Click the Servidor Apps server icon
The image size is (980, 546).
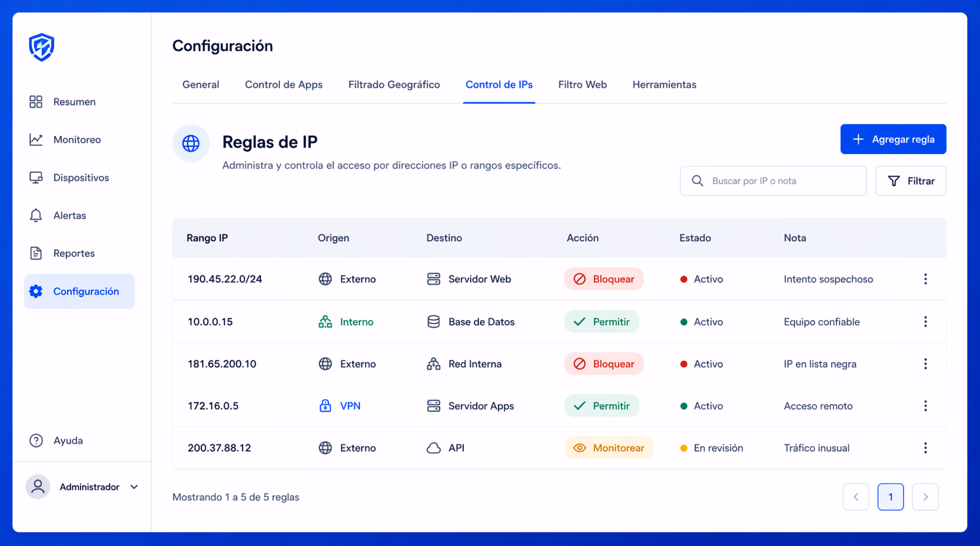coord(434,406)
